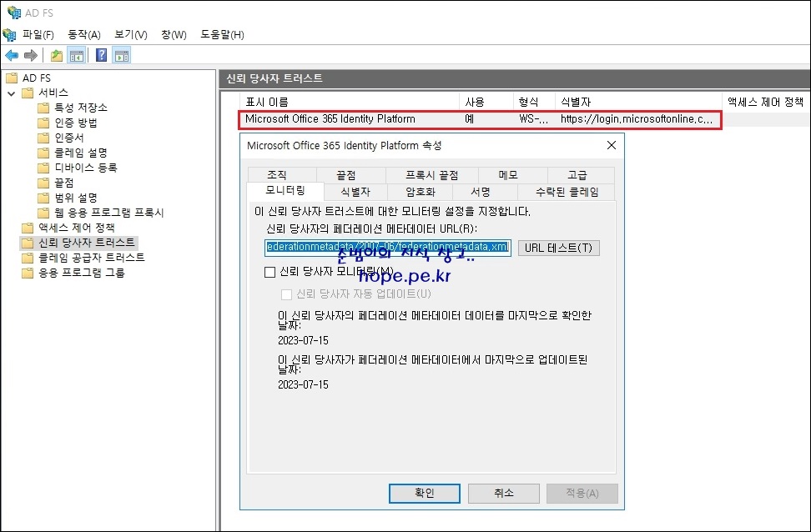Click the 디바이스 등록 folder icon
This screenshot has height=532, width=811.
[43, 168]
